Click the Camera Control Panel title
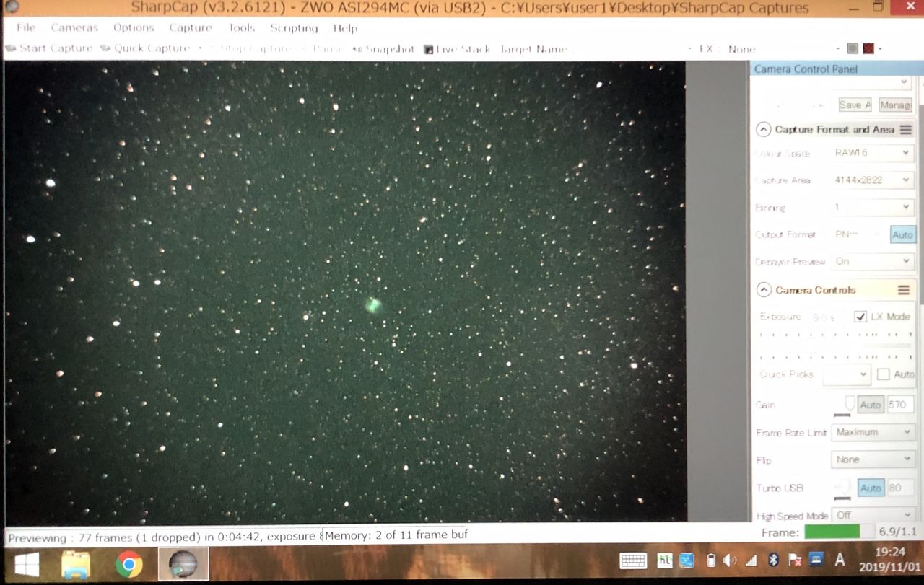 pyautogui.click(x=806, y=69)
